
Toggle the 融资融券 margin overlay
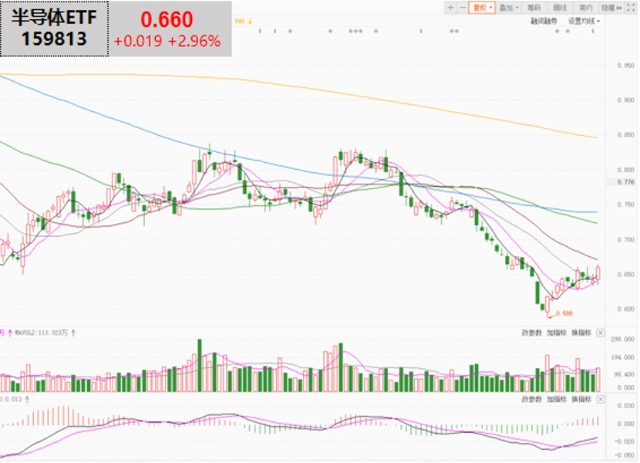[x=544, y=20]
